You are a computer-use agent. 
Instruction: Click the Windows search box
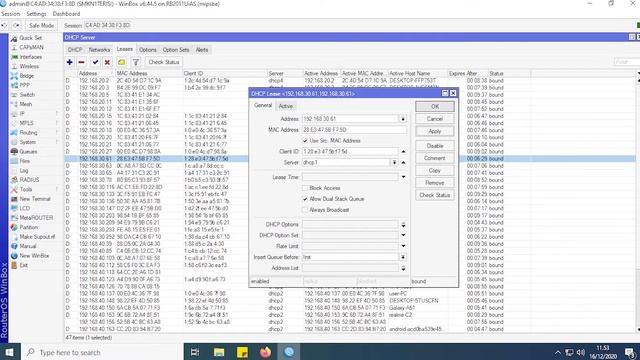click(x=102, y=352)
